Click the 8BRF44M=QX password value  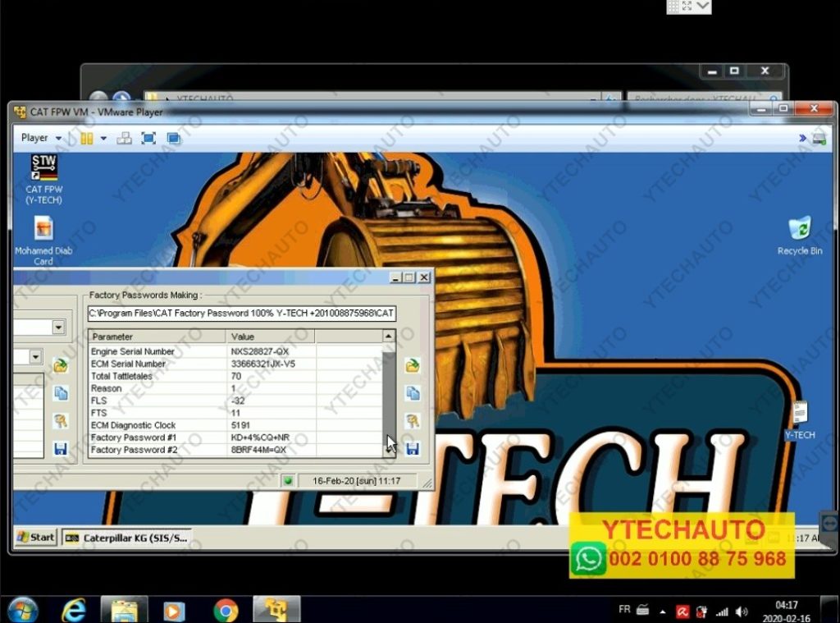pyautogui.click(x=258, y=450)
